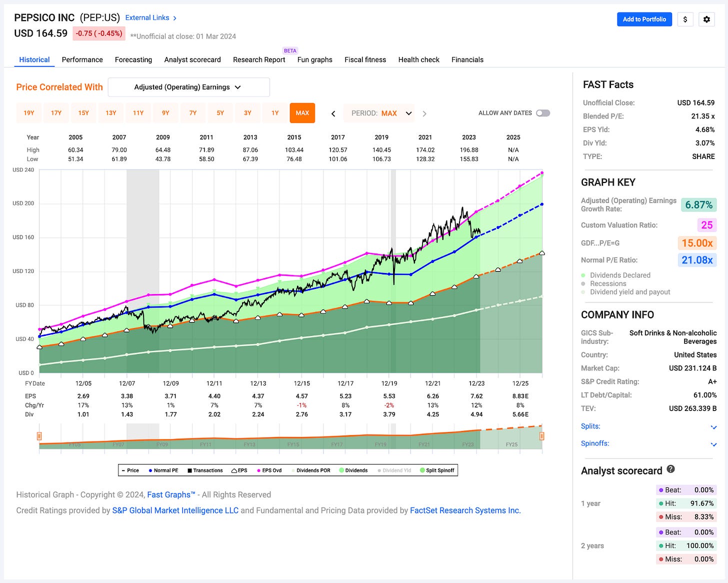Click the next period right arrow
The image size is (728, 583).
[424, 113]
